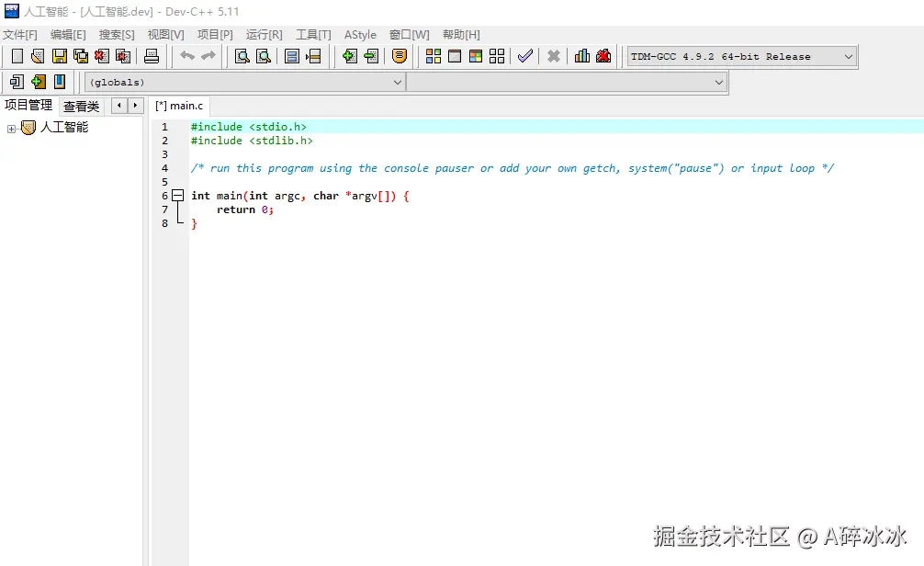
Task: Click the closing brace on line 8
Action: pos(194,224)
